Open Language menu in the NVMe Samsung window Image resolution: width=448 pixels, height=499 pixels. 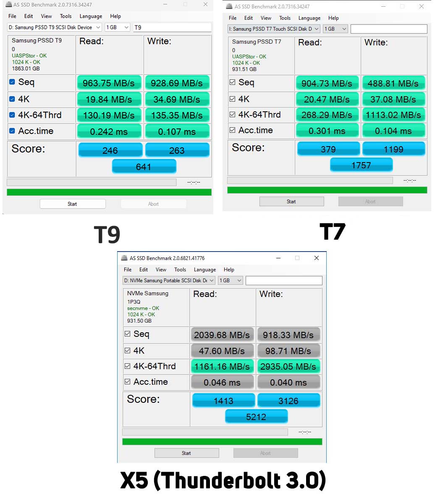[205, 270]
